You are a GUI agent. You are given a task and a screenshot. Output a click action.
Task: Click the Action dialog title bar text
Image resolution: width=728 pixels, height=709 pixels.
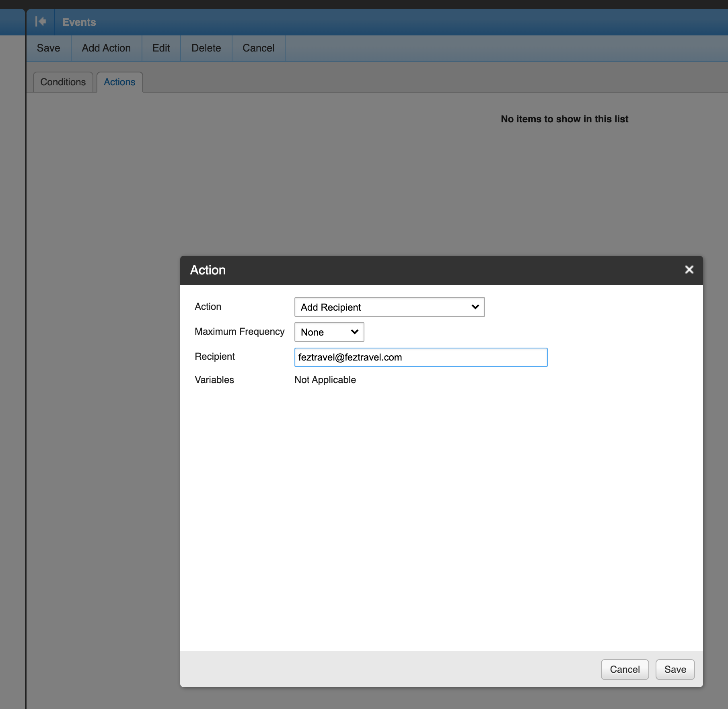pyautogui.click(x=208, y=270)
